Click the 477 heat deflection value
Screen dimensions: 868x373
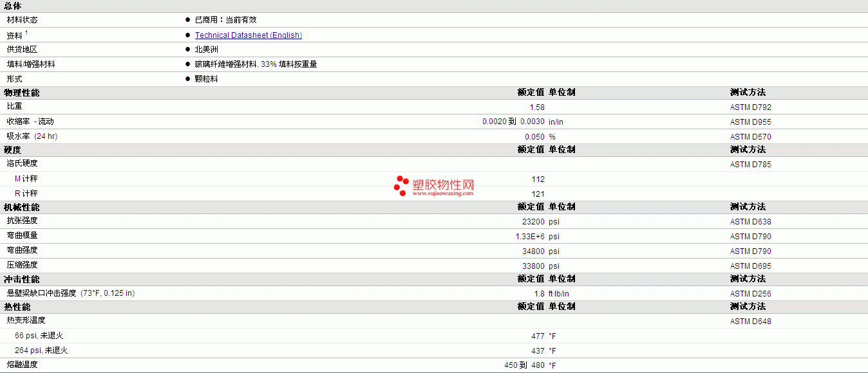coord(538,336)
